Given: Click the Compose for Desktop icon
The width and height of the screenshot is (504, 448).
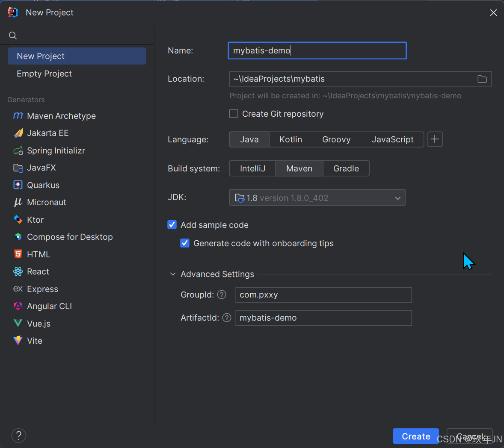Looking at the screenshot, I should (18, 237).
